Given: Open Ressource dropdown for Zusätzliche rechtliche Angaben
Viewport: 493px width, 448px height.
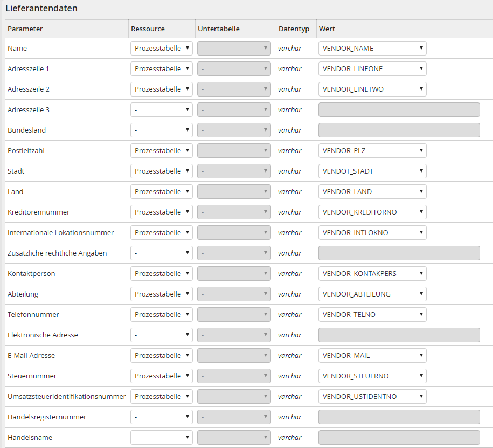Looking at the screenshot, I should coord(161,253).
